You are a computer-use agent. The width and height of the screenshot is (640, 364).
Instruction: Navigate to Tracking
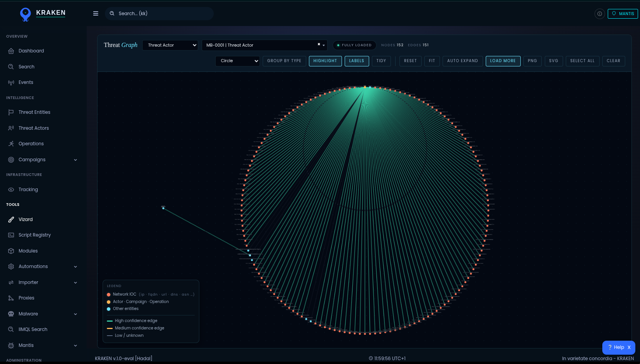coord(28,190)
